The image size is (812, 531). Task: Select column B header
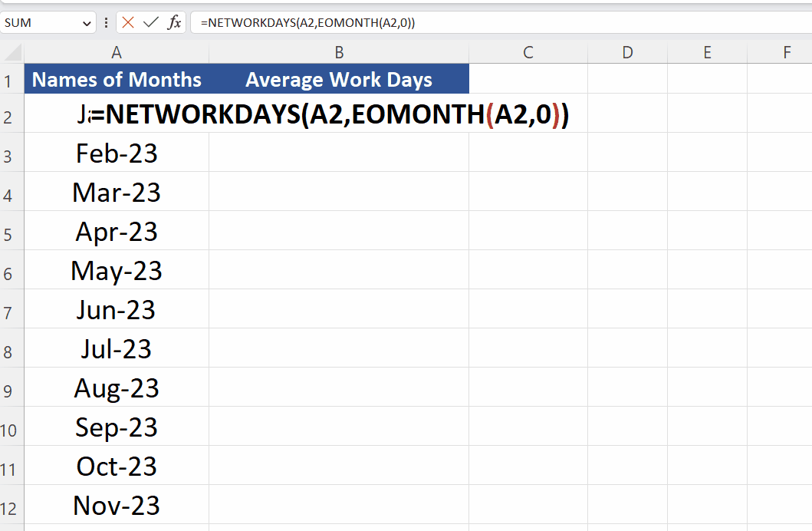click(339, 52)
